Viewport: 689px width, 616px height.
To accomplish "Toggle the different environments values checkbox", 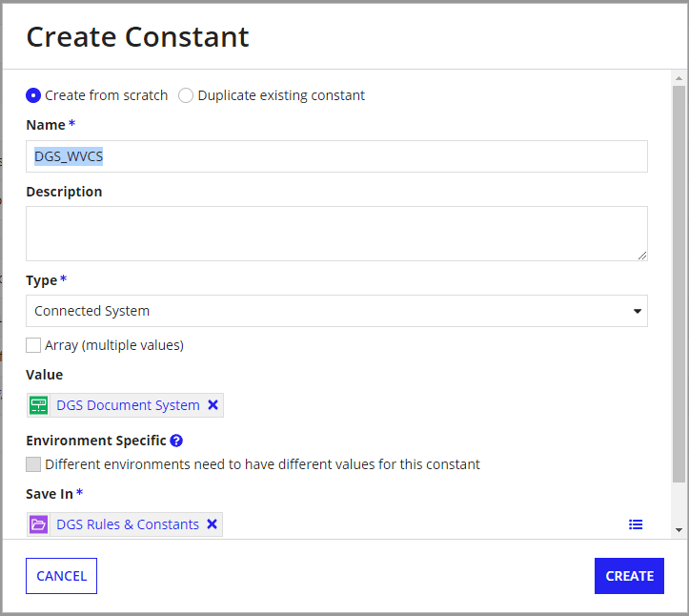I will [x=33, y=465].
